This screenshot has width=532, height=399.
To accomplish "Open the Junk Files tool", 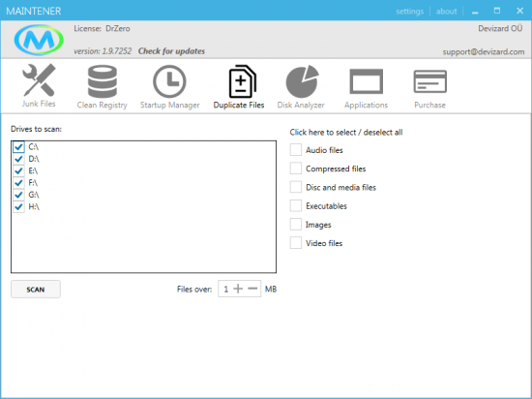I will [39, 85].
